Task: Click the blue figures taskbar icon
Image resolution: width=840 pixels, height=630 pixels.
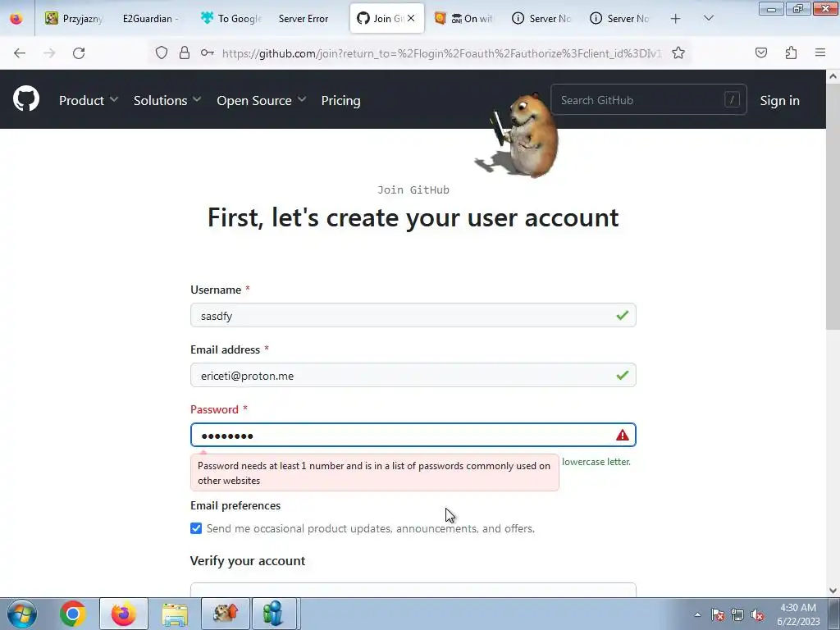Action: coord(273,614)
